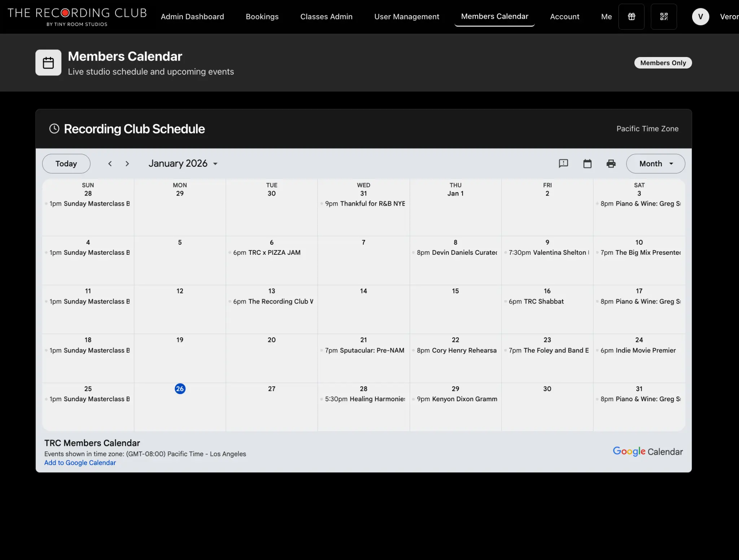Open the QR code icon button
The width and height of the screenshot is (739, 560).
664,17
